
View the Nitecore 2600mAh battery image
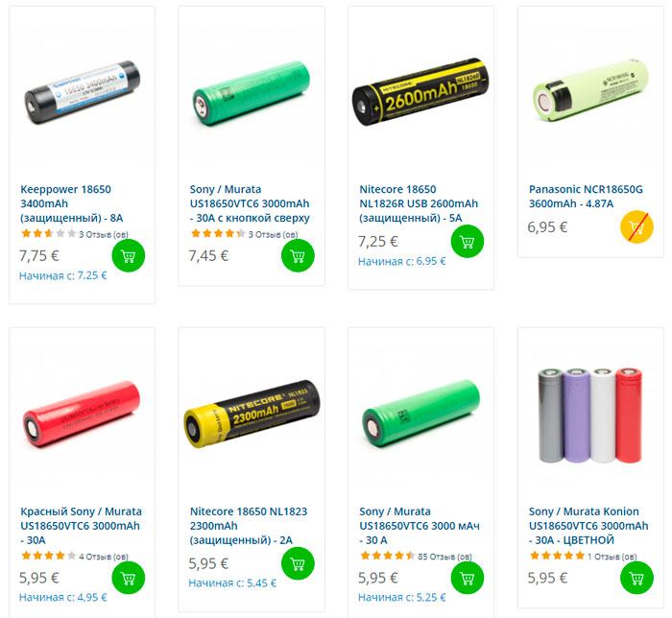420,92
